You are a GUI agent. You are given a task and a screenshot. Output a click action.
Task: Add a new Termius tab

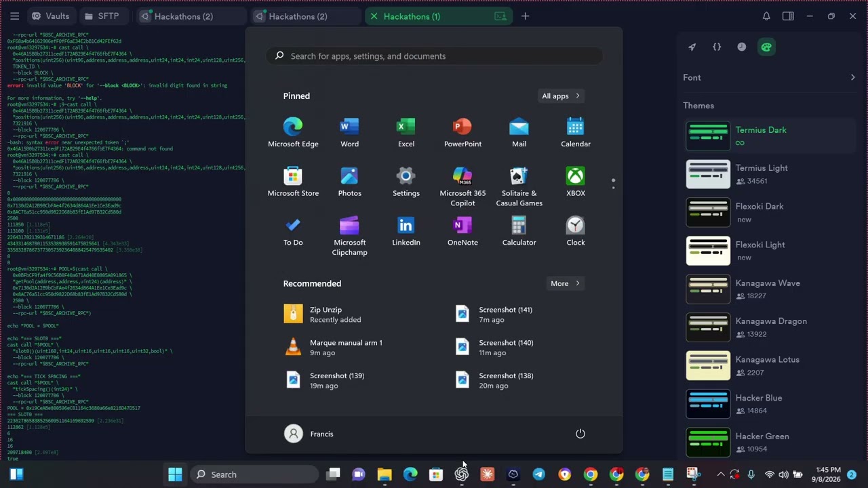point(525,16)
